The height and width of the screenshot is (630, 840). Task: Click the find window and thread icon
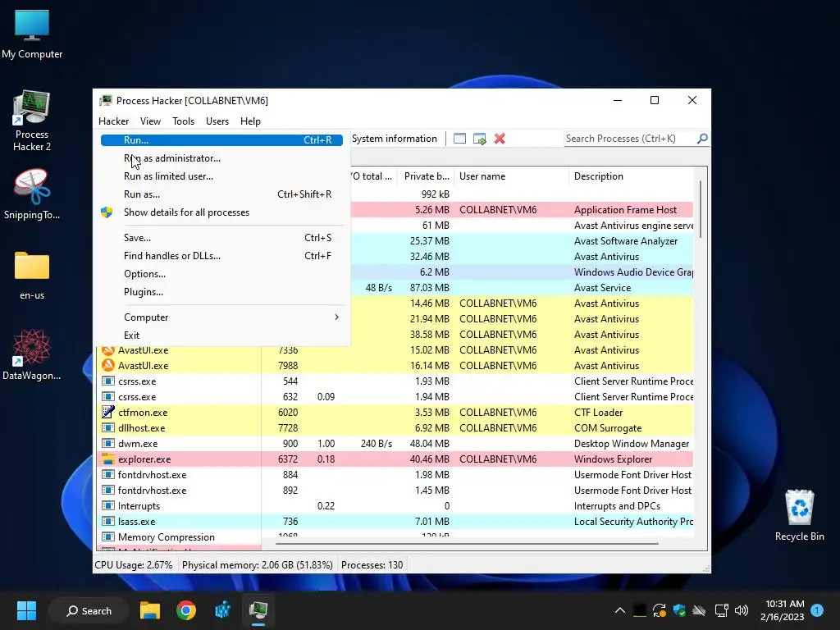(x=479, y=139)
